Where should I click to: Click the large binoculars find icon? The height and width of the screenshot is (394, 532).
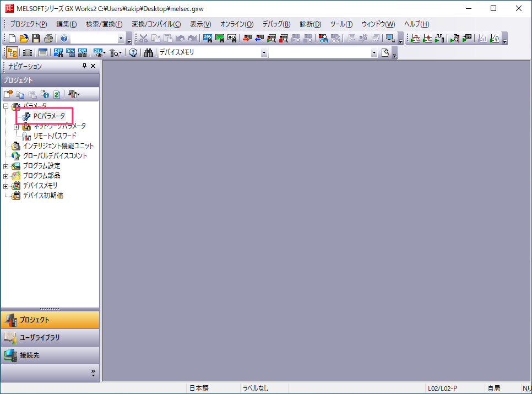[149, 52]
